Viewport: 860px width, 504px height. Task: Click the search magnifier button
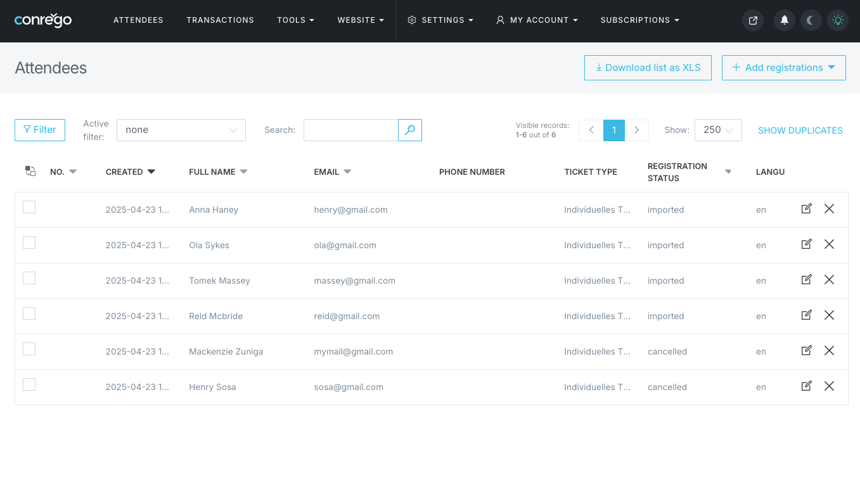tap(410, 130)
